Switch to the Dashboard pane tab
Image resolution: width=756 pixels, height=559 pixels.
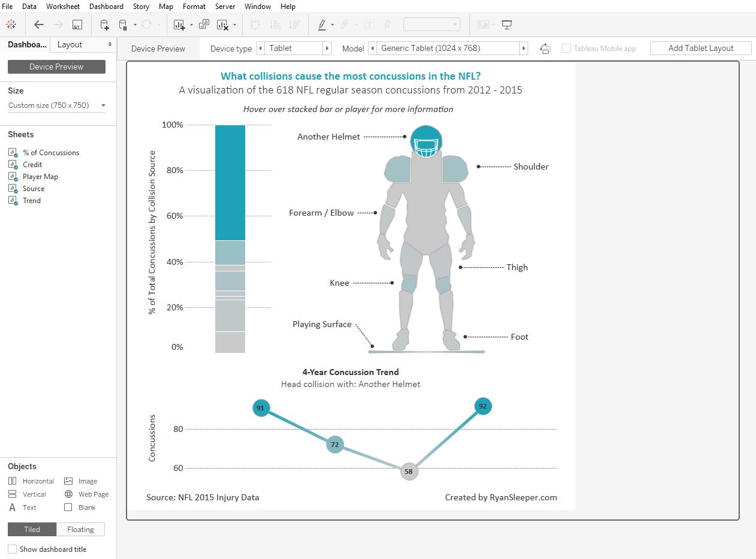(x=26, y=44)
